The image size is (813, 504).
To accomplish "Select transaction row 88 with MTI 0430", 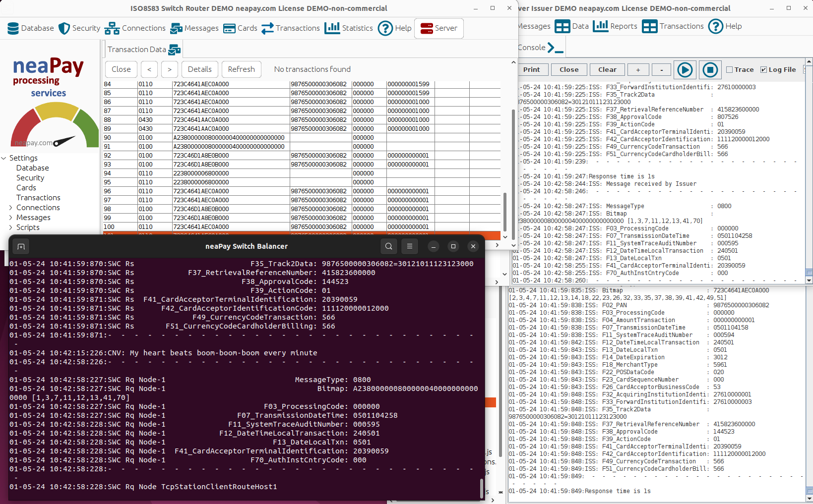I will coord(302,120).
